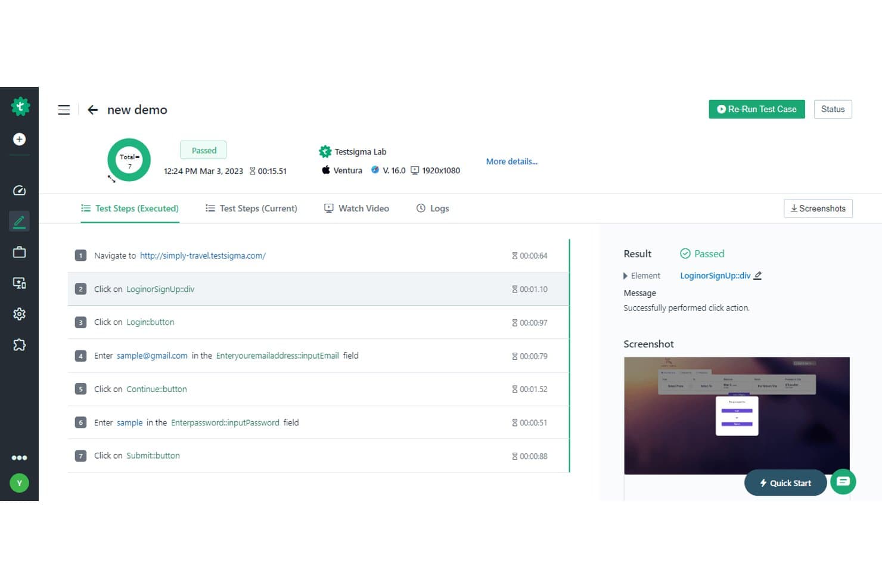This screenshot has width=882, height=588.
Task: Go back using the left arrow
Action: coord(92,110)
